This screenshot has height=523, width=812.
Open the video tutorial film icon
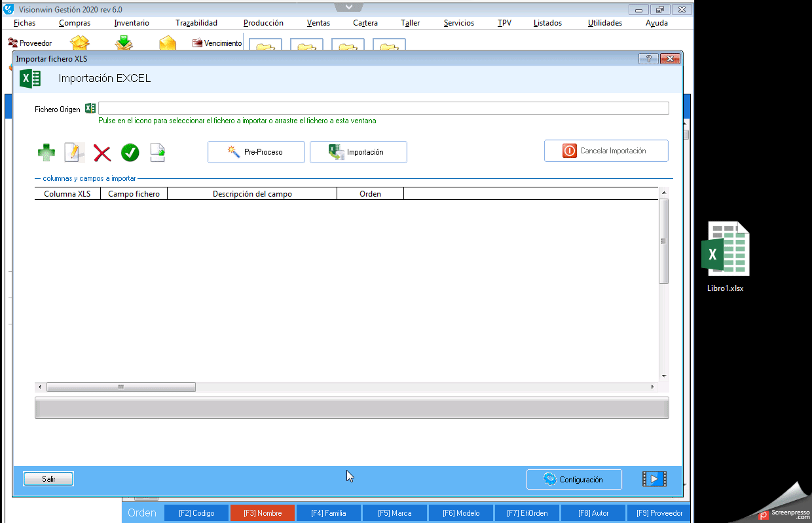pos(654,479)
